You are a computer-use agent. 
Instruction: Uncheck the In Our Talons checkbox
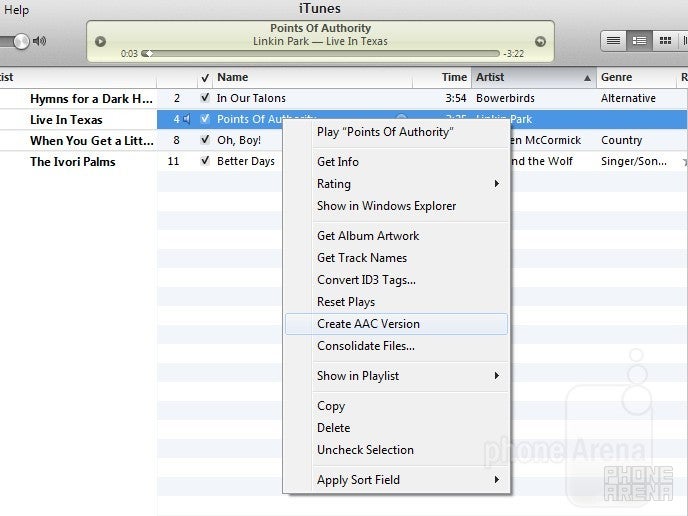[x=205, y=97]
